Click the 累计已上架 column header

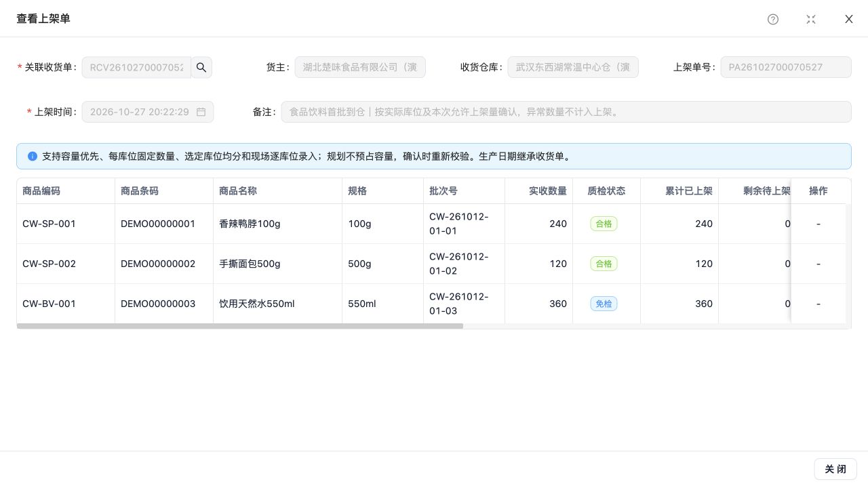679,191
